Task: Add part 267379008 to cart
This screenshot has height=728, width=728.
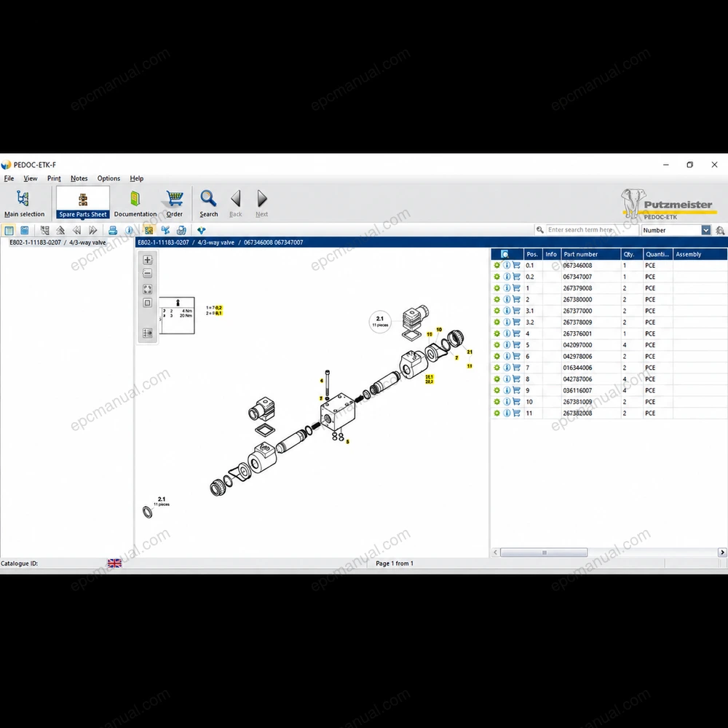Action: pyautogui.click(x=517, y=288)
